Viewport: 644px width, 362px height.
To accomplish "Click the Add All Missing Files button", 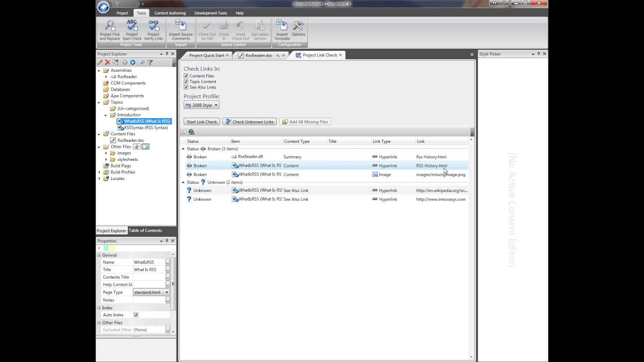I will (305, 122).
